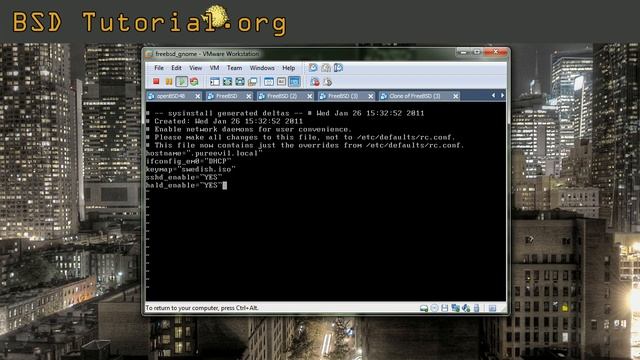Close the FreeBSD (2) tab
Screen dimensions: 640x360
point(309,96)
